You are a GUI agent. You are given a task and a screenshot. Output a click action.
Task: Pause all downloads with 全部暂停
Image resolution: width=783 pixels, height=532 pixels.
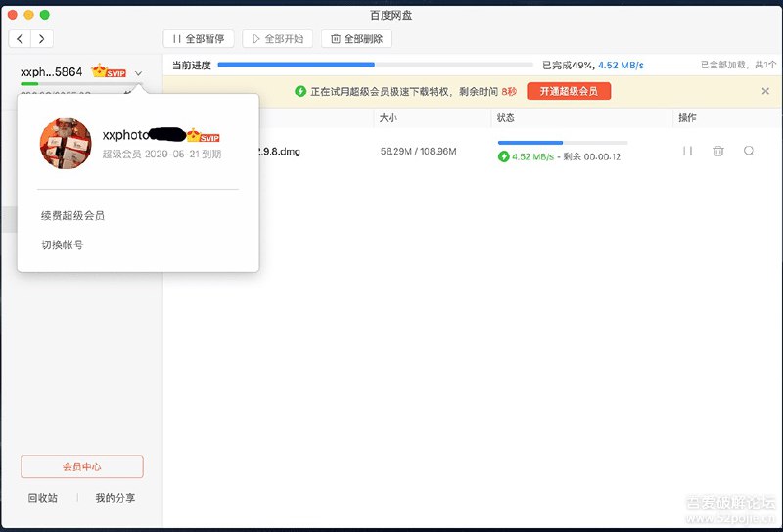[199, 39]
